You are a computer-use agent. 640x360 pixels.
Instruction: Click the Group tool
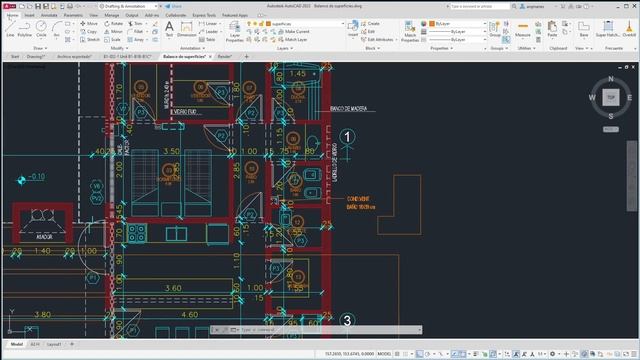pos(495,29)
